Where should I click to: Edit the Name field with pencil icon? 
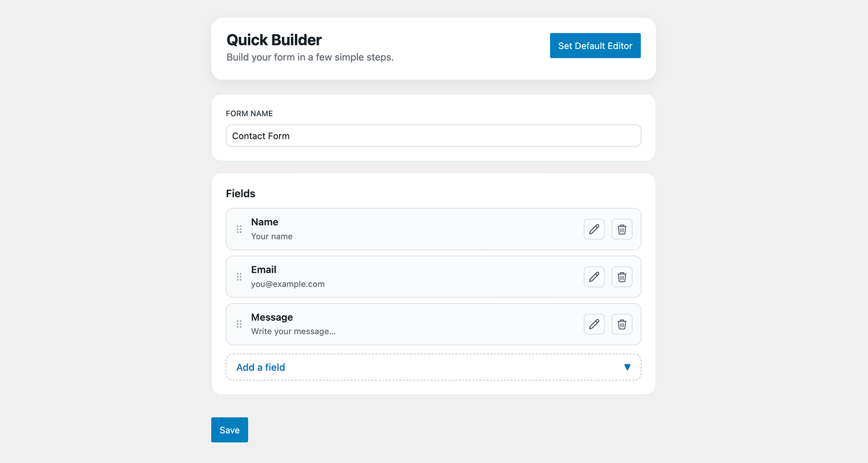(594, 229)
